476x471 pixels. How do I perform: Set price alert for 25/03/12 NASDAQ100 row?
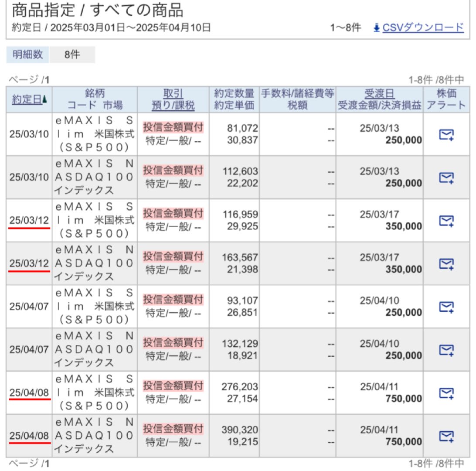(446, 263)
